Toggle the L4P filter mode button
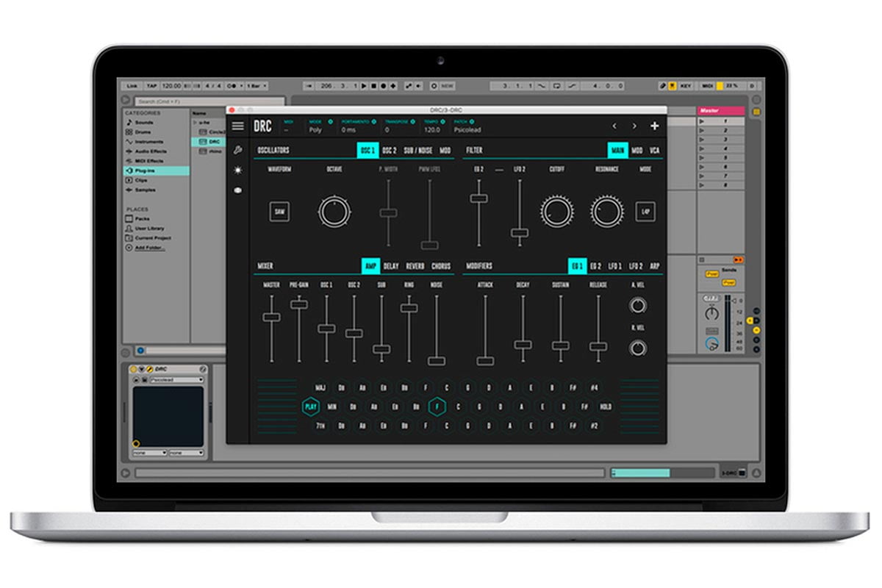The image size is (882, 588). coord(645,212)
